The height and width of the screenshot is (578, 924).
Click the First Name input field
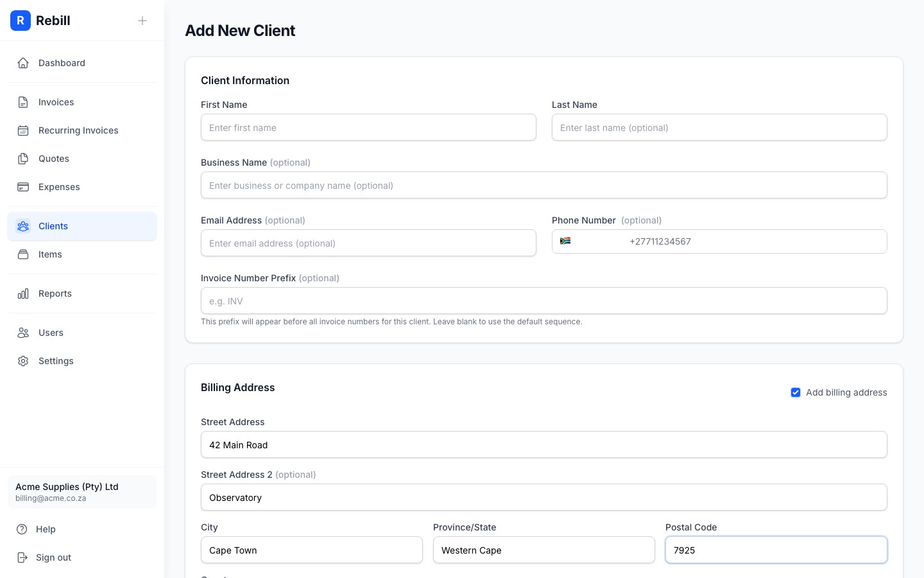tap(368, 127)
